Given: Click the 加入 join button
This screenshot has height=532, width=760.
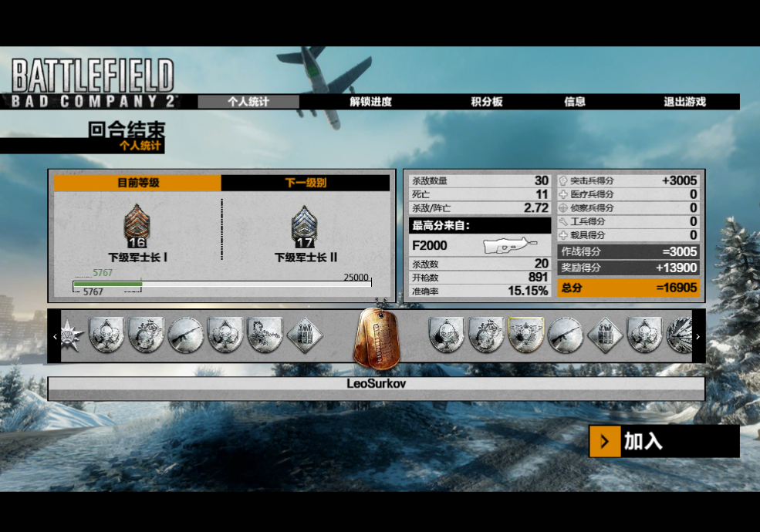Looking at the screenshot, I should (664, 441).
